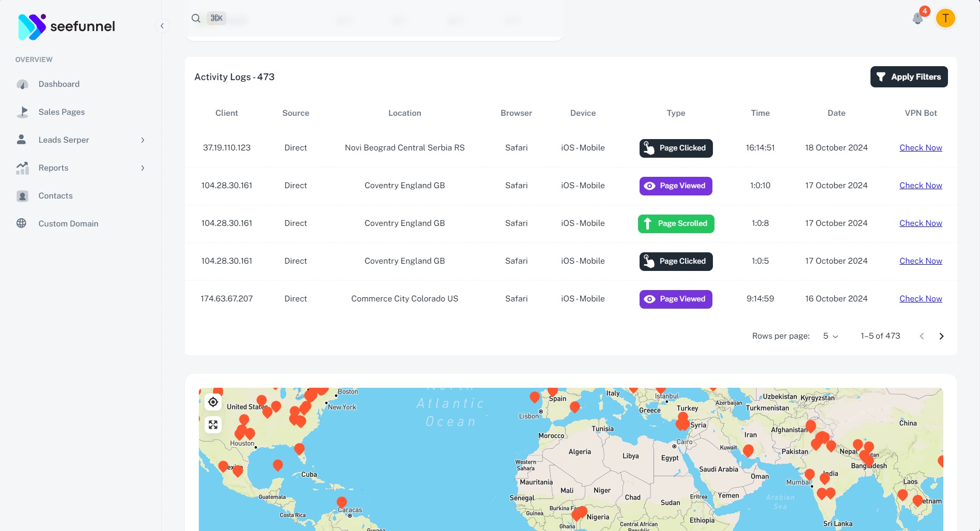Click the 18 October 2024 date cell
Viewport: 980px width, 531px height.
(x=836, y=148)
